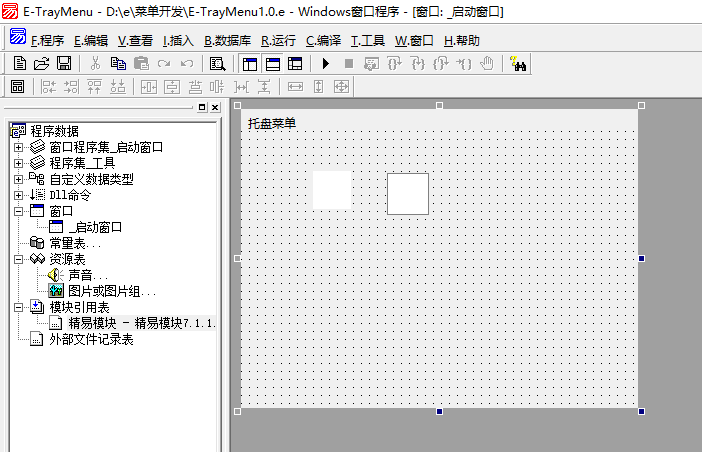Expand the 程序集_工具 node
Image resolution: width=702 pixels, height=452 pixels.
point(18,163)
